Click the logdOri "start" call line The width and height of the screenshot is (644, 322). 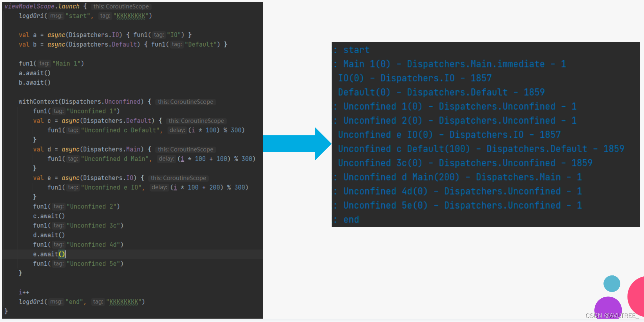(85, 16)
